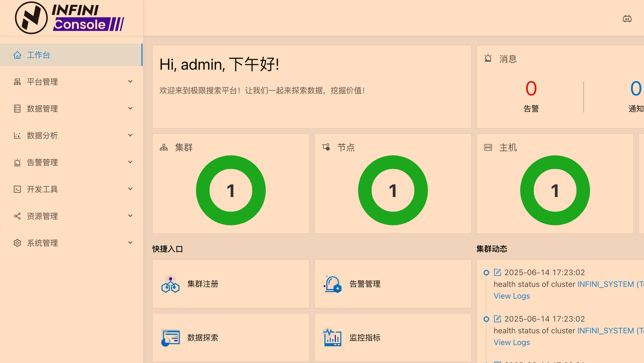Screen dimensions: 644x363
Task: Click the cluster icon on the 集群 card
Action: click(164, 147)
